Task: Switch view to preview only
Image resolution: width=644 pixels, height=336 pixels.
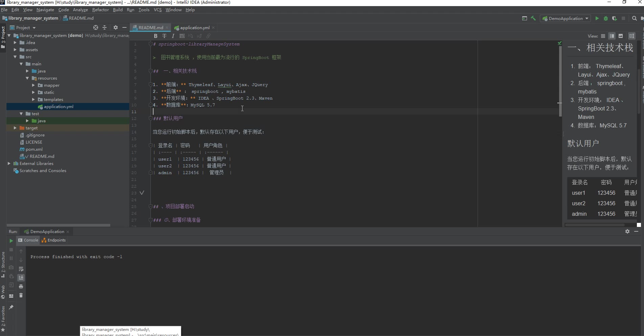Action: pyautogui.click(x=621, y=36)
